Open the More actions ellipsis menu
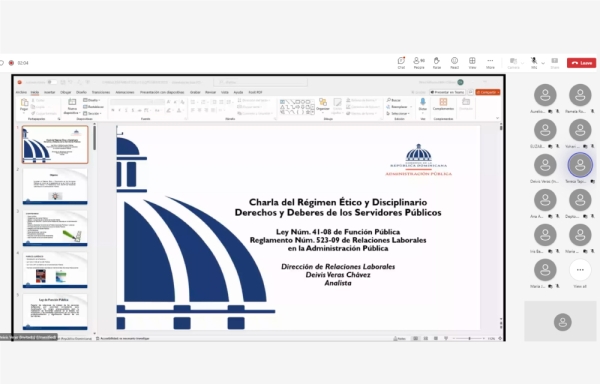 click(x=490, y=63)
